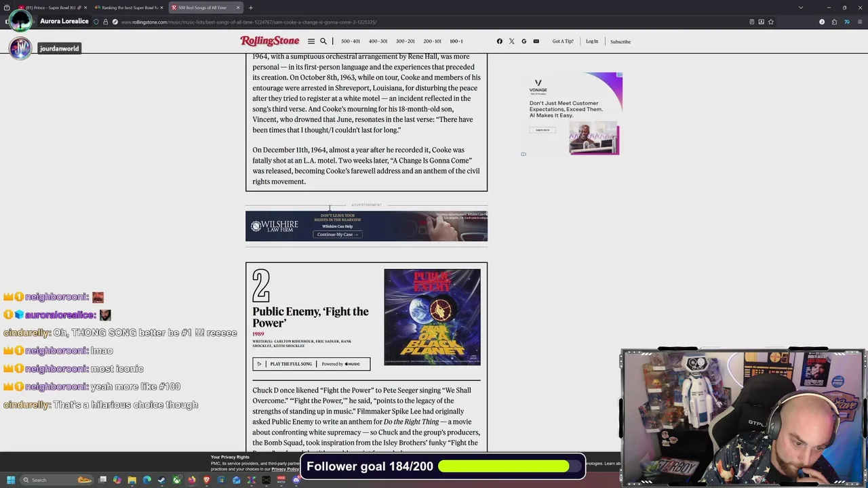Open Xbox app from the taskbar
The width and height of the screenshot is (868, 488).
coord(176,480)
